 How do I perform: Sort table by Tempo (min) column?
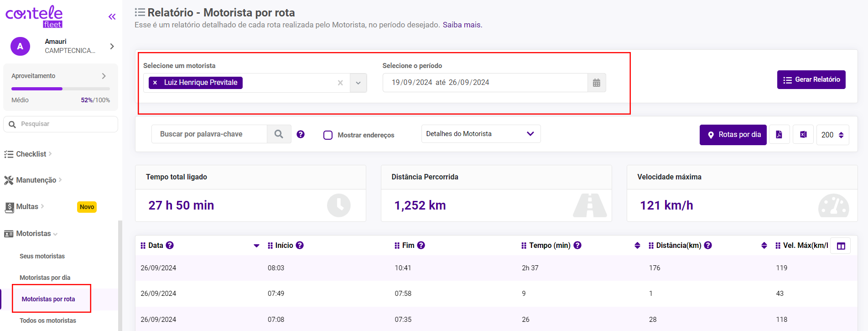(x=637, y=246)
